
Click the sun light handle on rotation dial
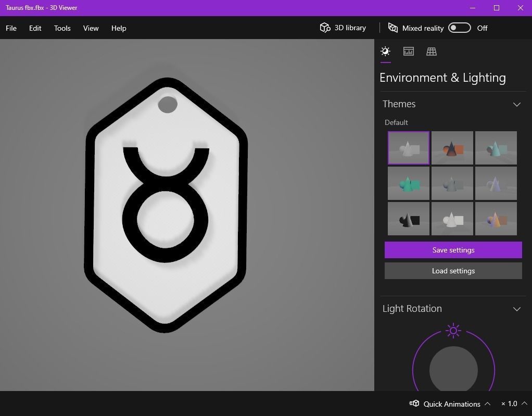pyautogui.click(x=453, y=331)
